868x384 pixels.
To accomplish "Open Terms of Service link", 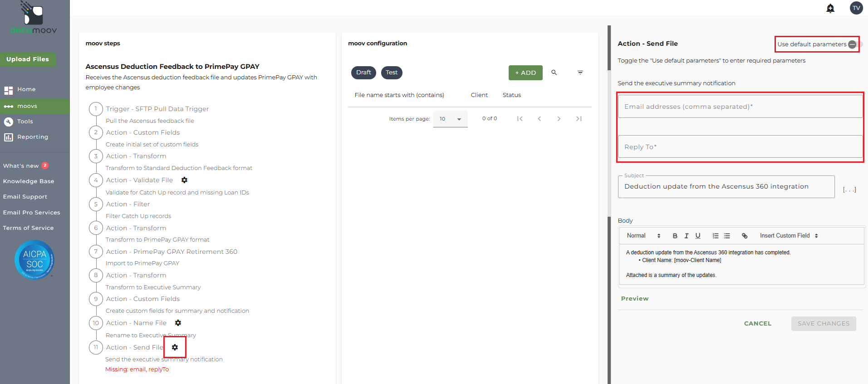I will [28, 228].
